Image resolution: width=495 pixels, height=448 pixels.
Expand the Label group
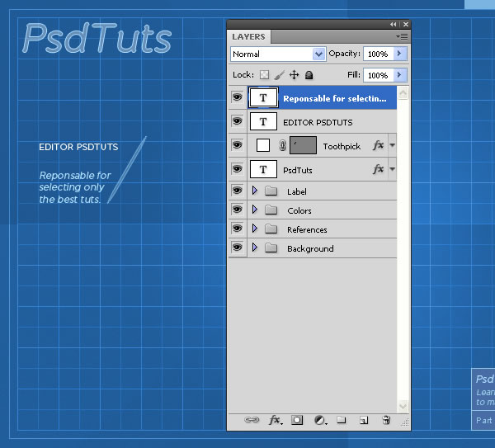pos(255,191)
